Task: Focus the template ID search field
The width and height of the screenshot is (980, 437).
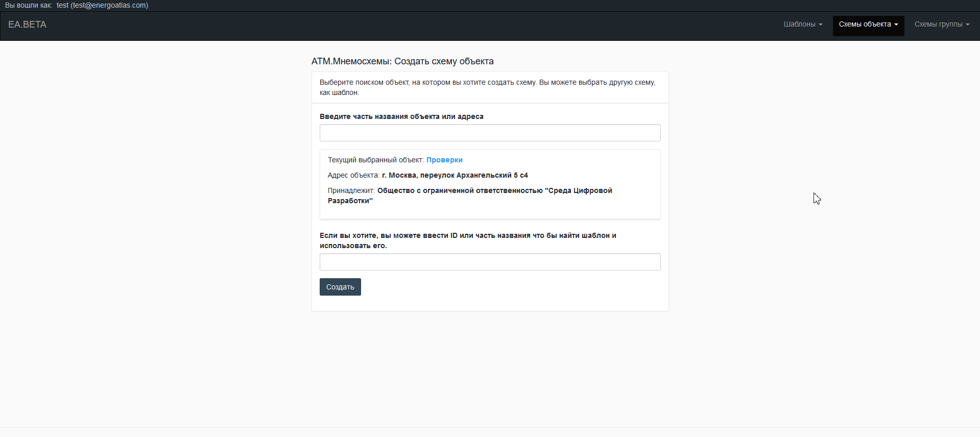Action: point(490,262)
